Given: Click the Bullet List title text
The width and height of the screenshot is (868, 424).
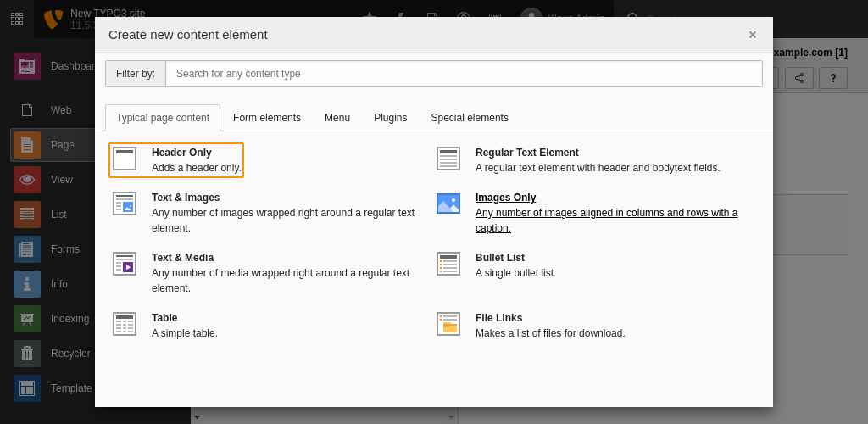Looking at the screenshot, I should [x=500, y=258].
